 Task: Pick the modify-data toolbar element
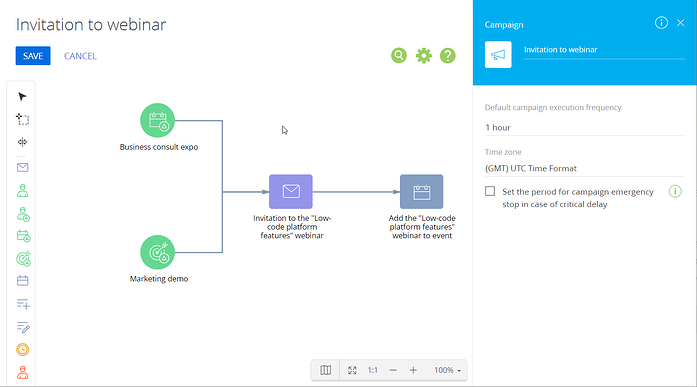23,327
